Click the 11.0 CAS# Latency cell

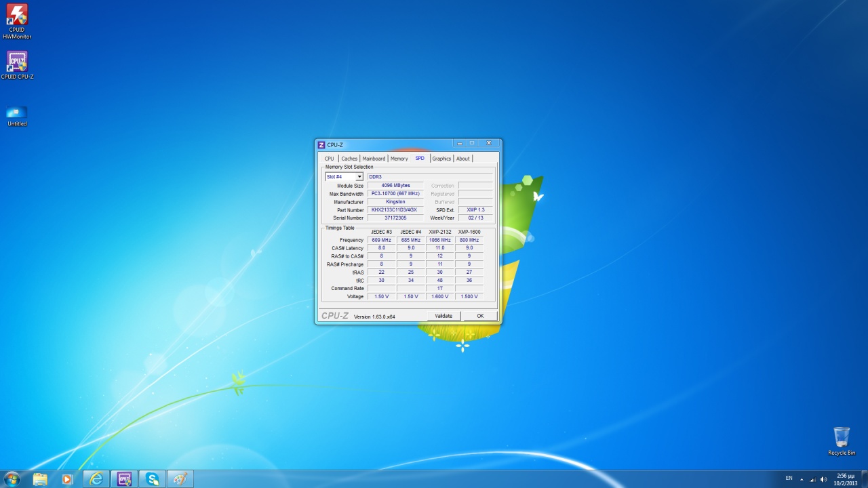click(440, 248)
